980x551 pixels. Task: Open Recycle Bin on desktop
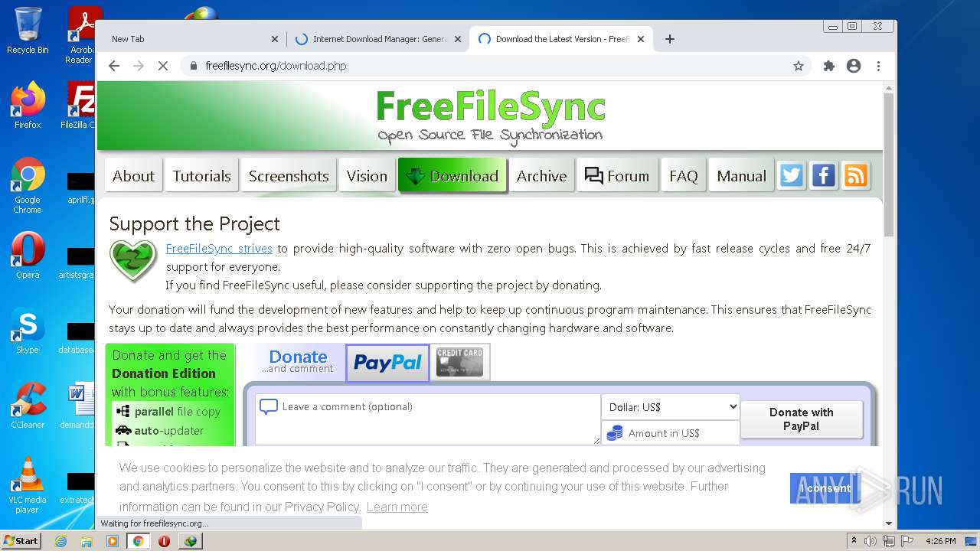(28, 31)
